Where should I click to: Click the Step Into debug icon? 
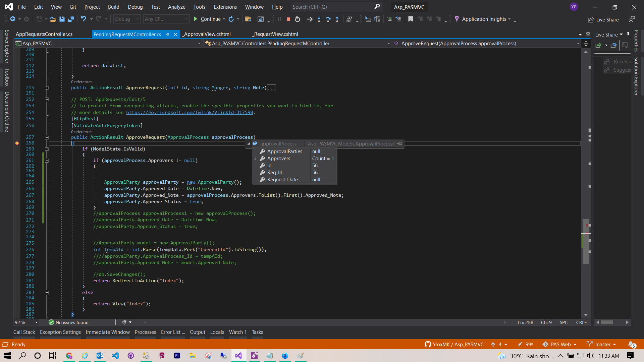(318, 19)
